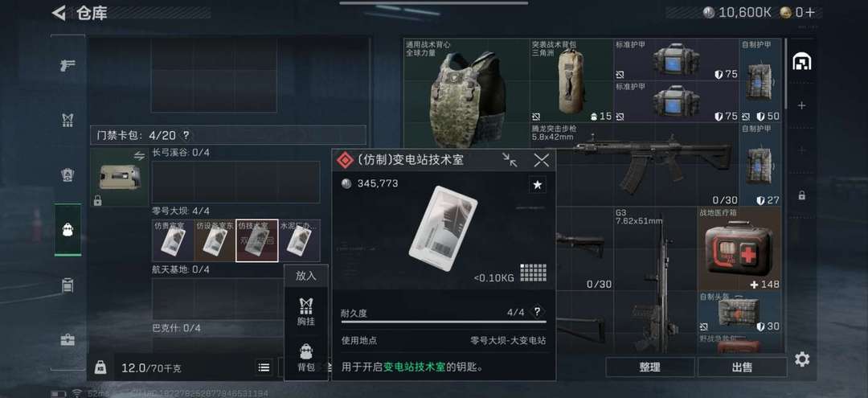This screenshot has height=398, width=868.
Task: Select the 战地医疗箱 item thumbnail
Action: [739, 249]
